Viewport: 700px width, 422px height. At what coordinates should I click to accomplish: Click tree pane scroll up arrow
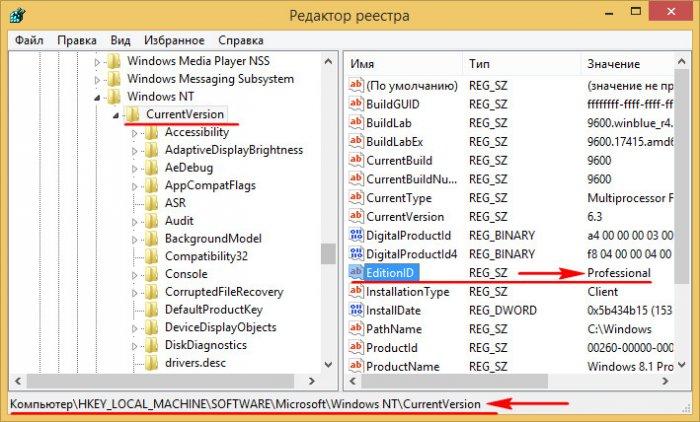coord(328,62)
